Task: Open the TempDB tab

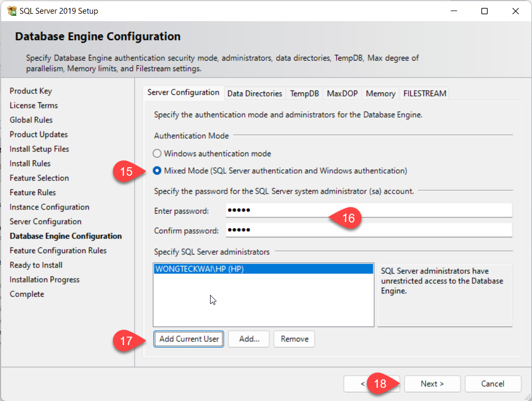Action: click(x=305, y=93)
